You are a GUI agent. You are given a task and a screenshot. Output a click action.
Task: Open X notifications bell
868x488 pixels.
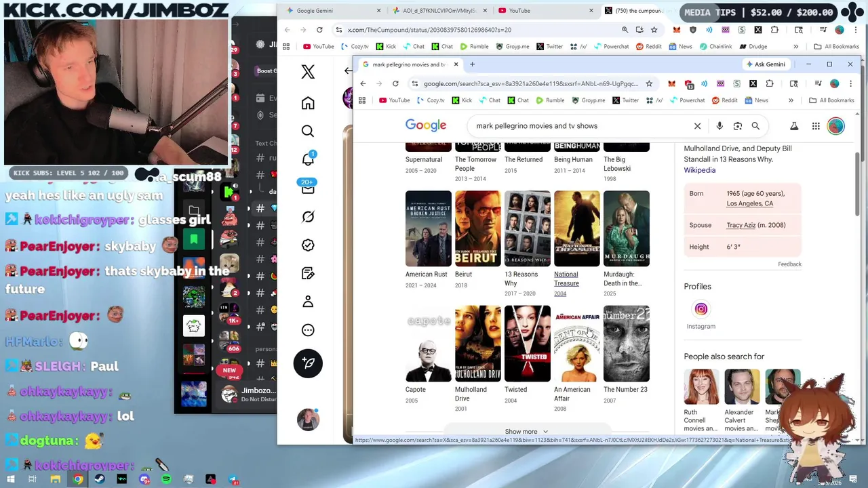[308, 159]
